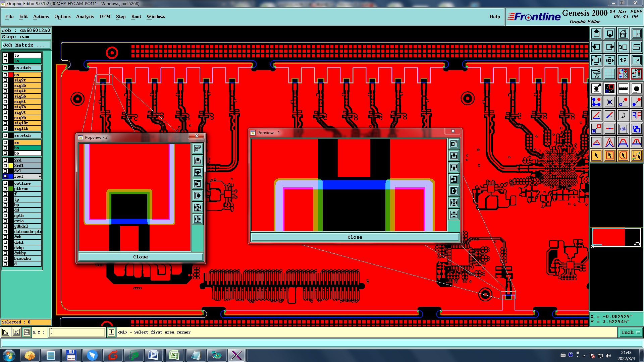Toggle the sig2t layer checkbox
Viewport: 644px width, 362px height.
point(5,80)
